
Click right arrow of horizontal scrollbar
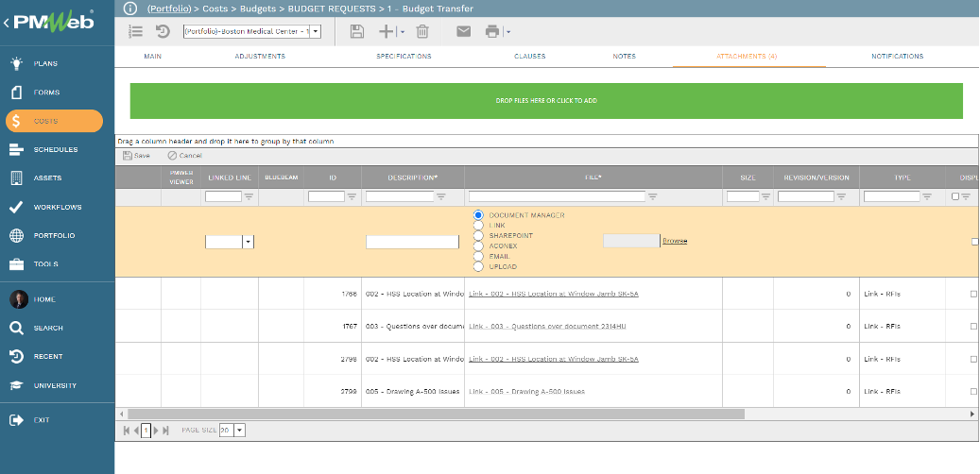tap(972, 415)
